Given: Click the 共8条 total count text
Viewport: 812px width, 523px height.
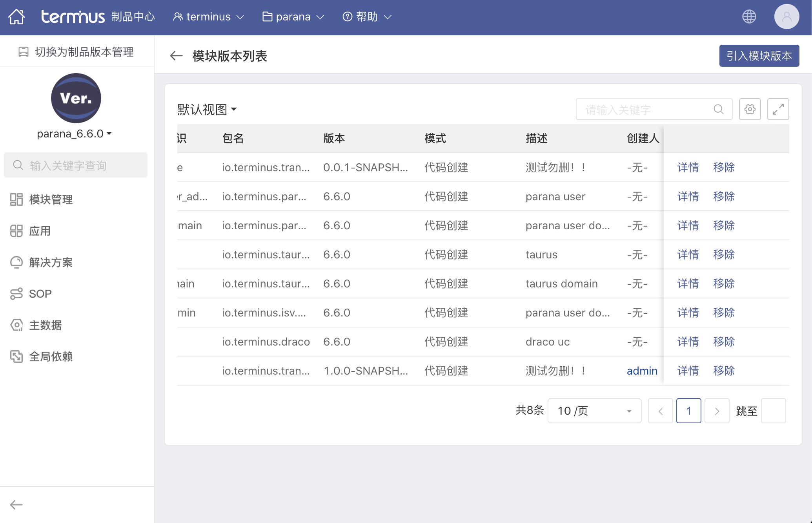Looking at the screenshot, I should click(x=530, y=410).
